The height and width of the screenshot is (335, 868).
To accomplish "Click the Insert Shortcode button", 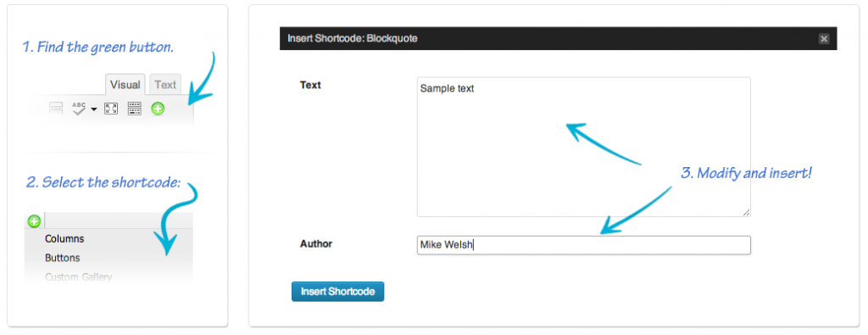I will [x=337, y=291].
